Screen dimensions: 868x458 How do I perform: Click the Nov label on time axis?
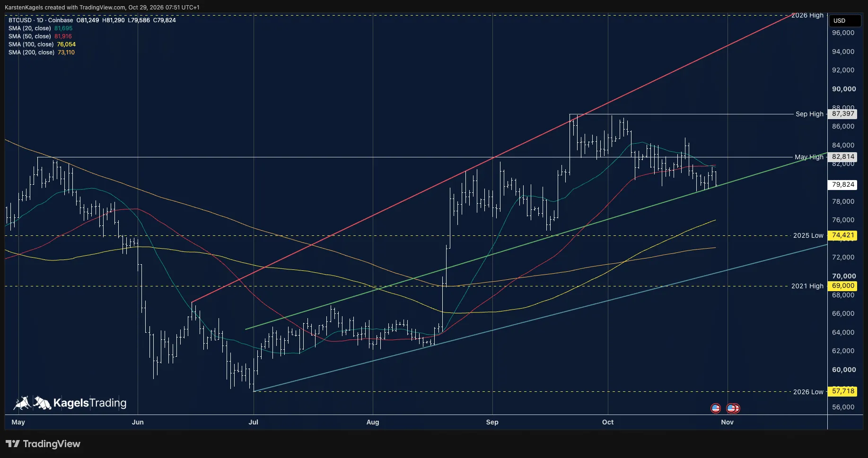pos(727,422)
